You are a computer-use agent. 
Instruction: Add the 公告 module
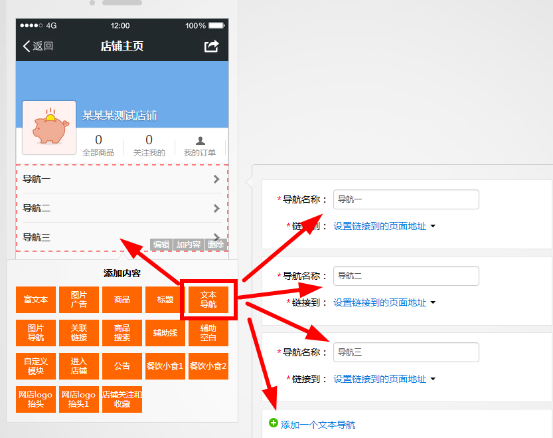122,366
